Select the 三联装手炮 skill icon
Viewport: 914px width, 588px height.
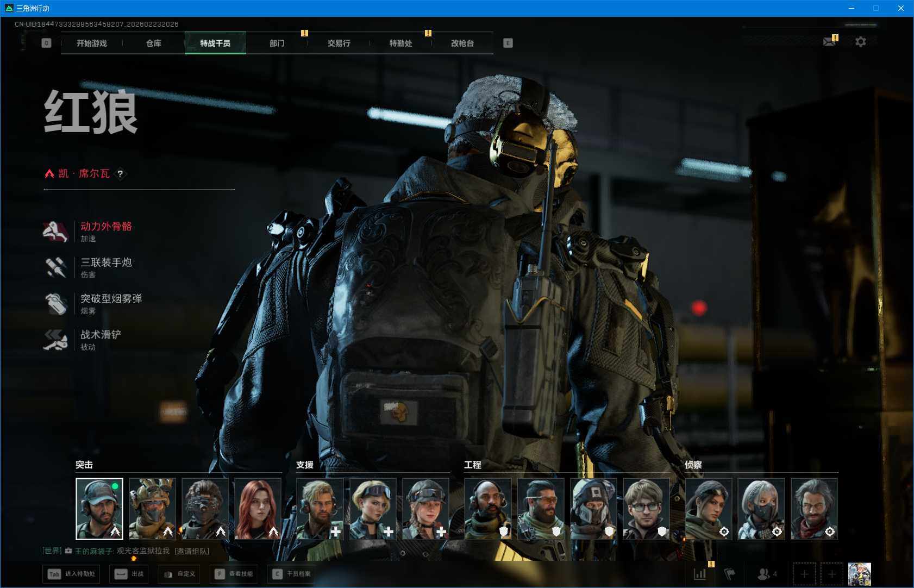tap(55, 267)
